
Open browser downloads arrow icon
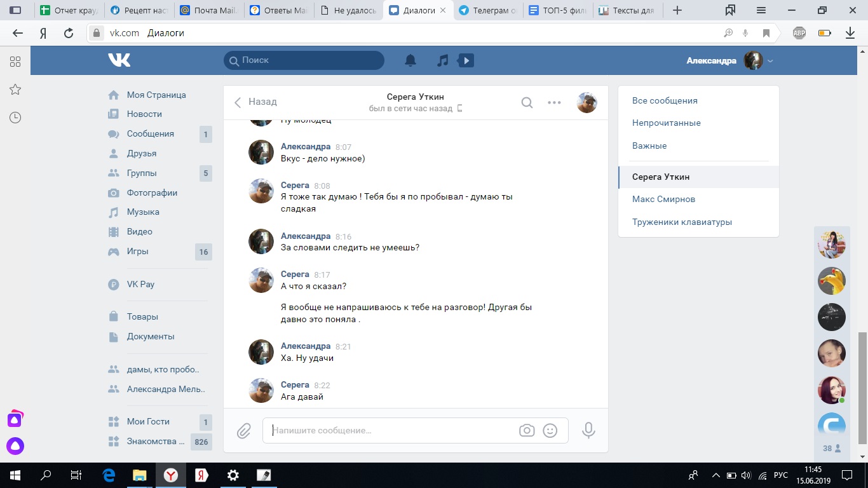tap(850, 33)
